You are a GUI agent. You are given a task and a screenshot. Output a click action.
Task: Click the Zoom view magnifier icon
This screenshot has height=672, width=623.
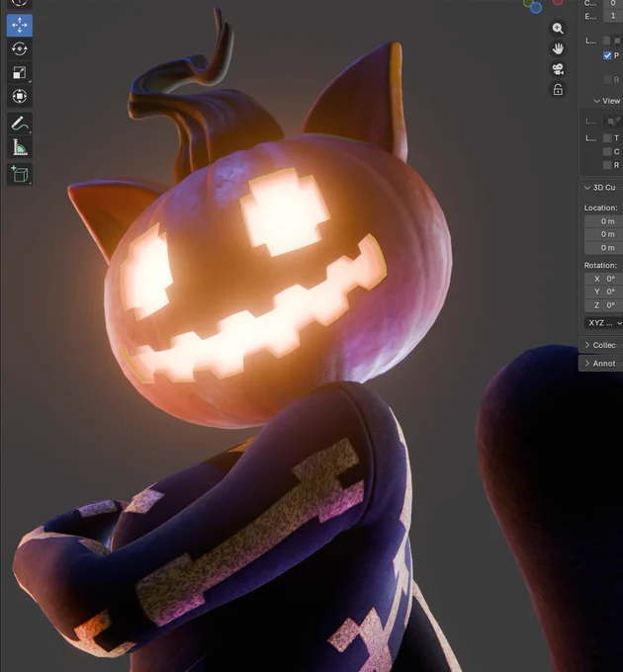click(558, 29)
